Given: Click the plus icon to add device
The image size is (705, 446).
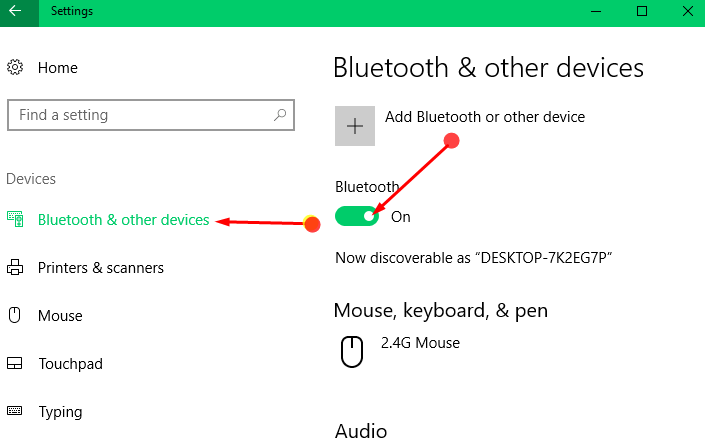Looking at the screenshot, I should pos(355,126).
